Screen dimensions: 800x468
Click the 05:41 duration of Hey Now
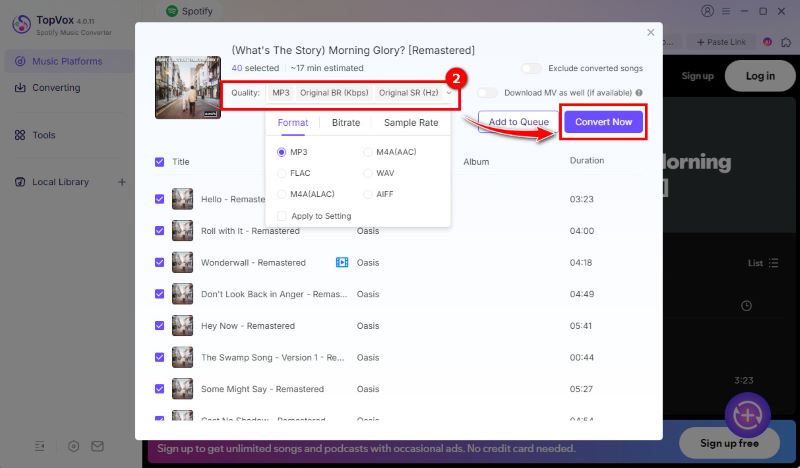(581, 326)
